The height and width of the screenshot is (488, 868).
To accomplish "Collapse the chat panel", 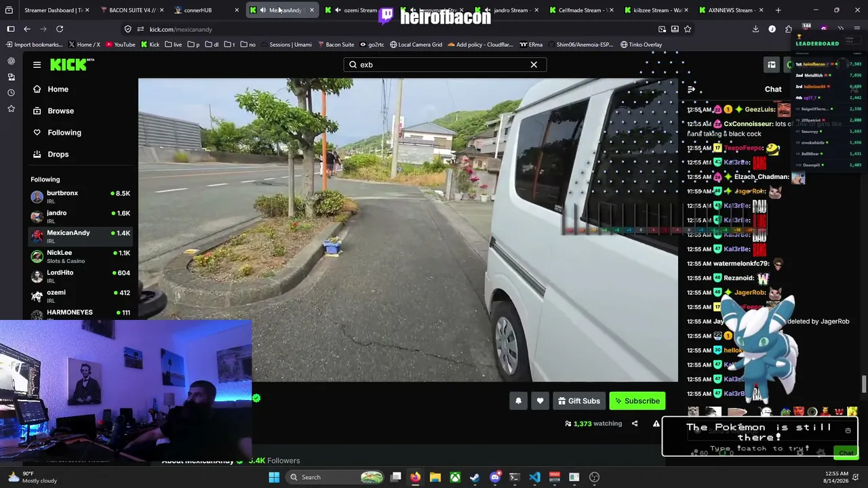I will pyautogui.click(x=691, y=89).
